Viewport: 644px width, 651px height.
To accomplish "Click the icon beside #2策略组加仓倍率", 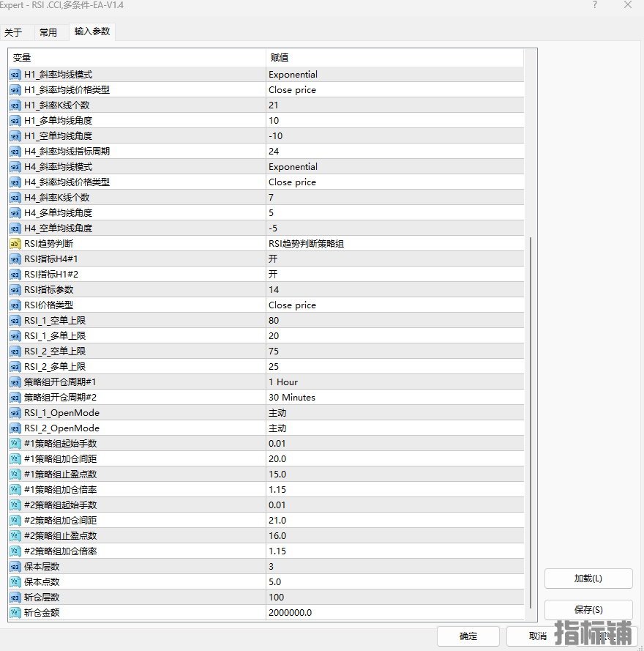I will (x=15, y=551).
